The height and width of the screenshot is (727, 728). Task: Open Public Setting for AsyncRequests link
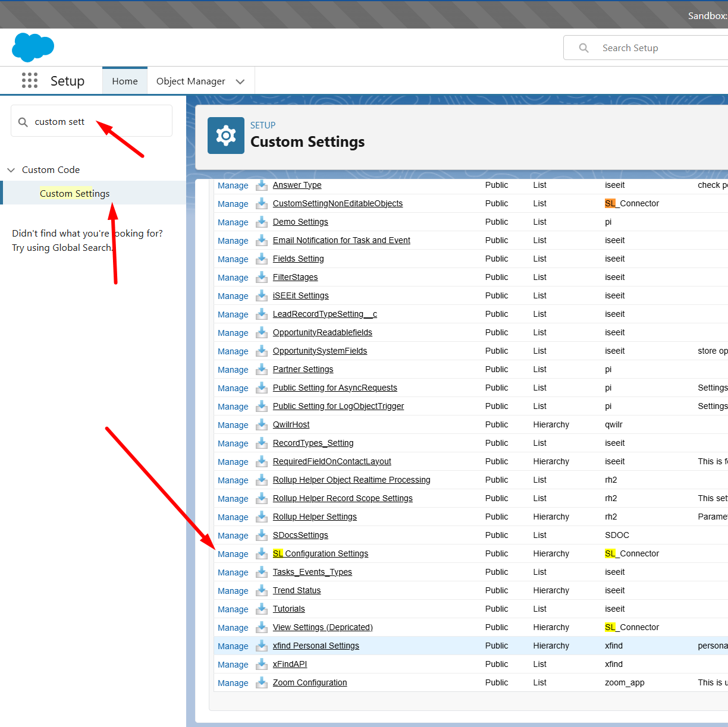point(335,388)
